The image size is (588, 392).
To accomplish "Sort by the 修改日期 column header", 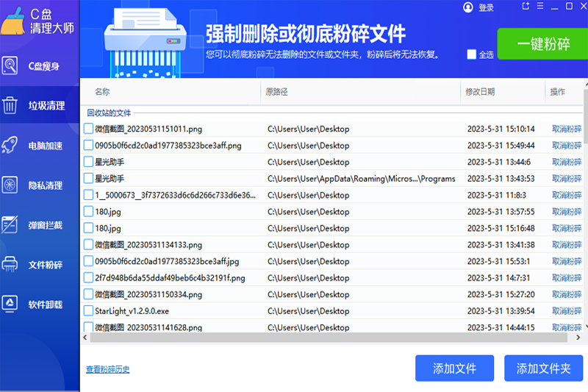I will (x=480, y=92).
